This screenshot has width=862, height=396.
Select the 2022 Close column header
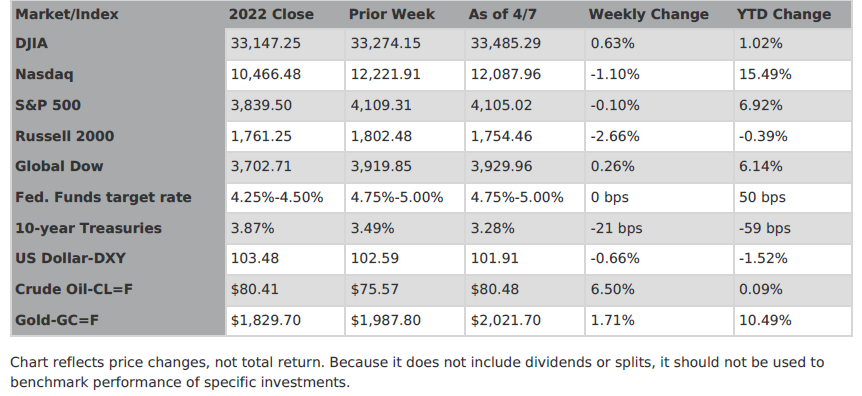pos(271,14)
